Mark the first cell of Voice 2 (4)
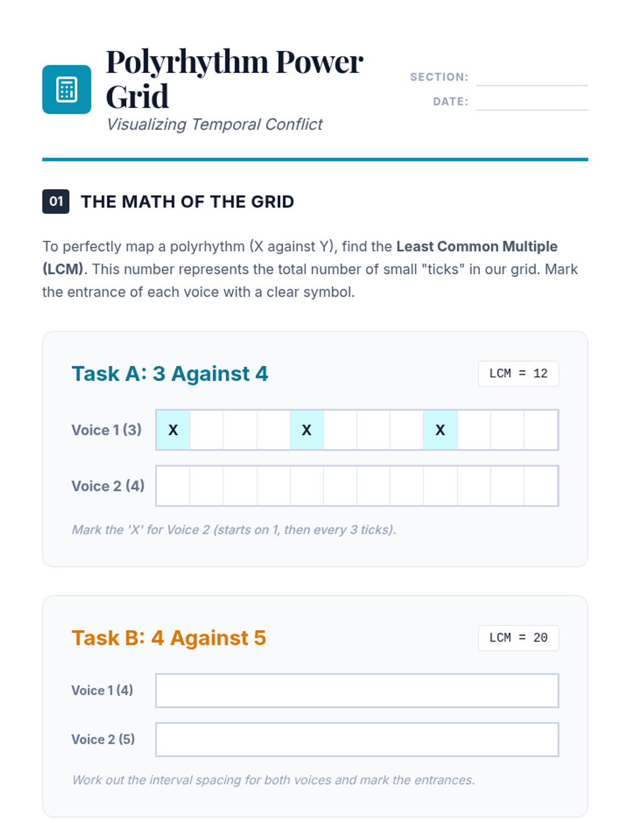 173,486
